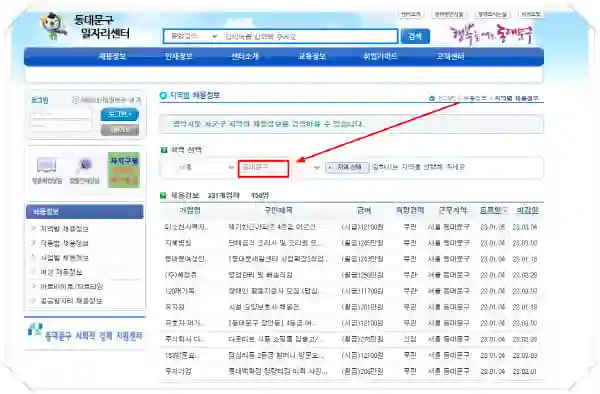Open the posting starting with [동대문구
This screenshot has height=394, width=600.
click(272, 323)
